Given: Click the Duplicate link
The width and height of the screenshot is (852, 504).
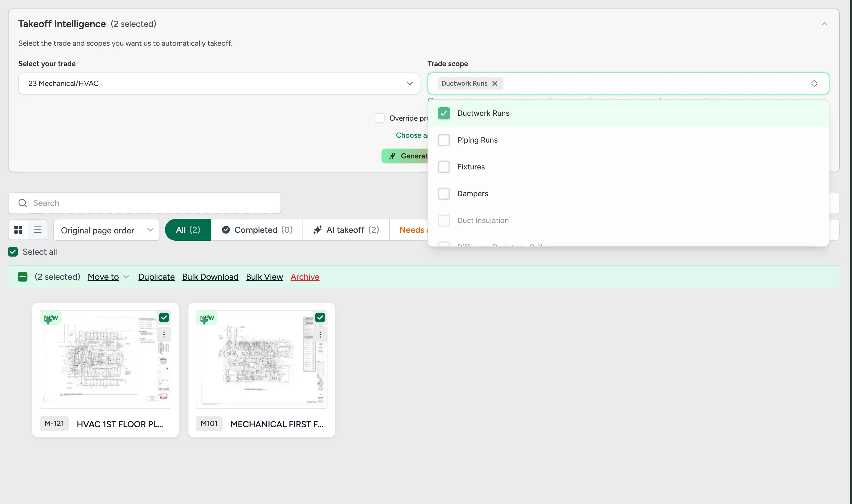Looking at the screenshot, I should point(156,277).
